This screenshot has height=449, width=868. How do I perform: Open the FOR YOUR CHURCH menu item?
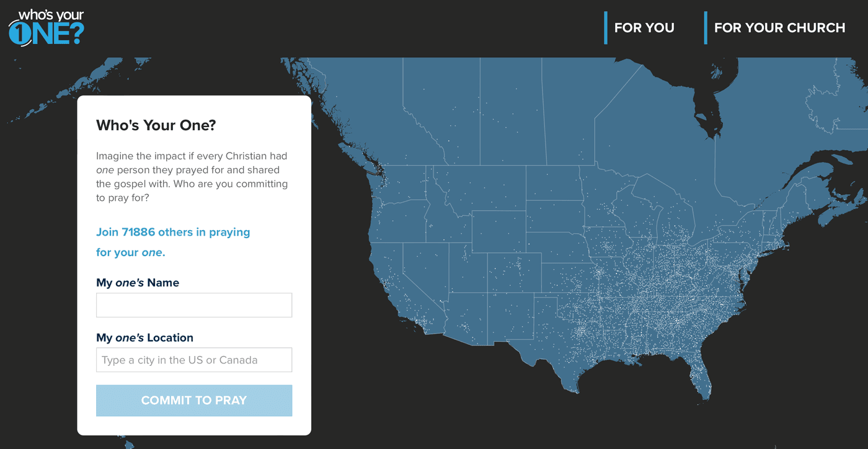(x=779, y=28)
